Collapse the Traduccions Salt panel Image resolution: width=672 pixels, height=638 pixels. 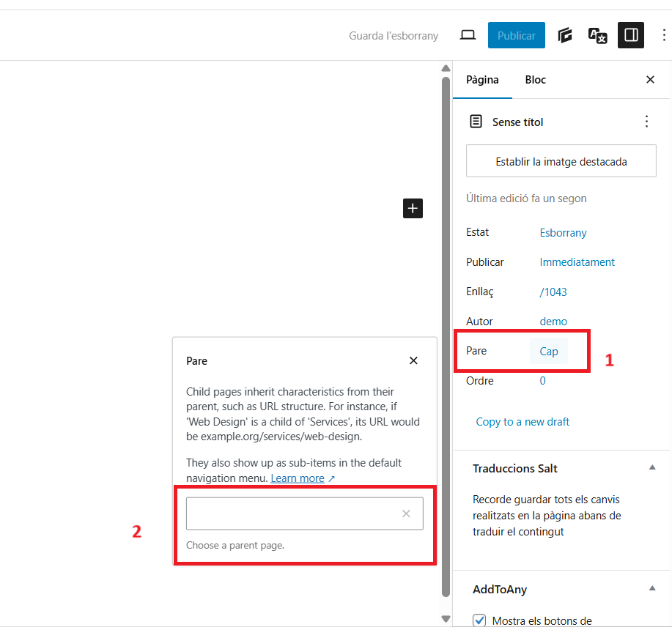652,468
